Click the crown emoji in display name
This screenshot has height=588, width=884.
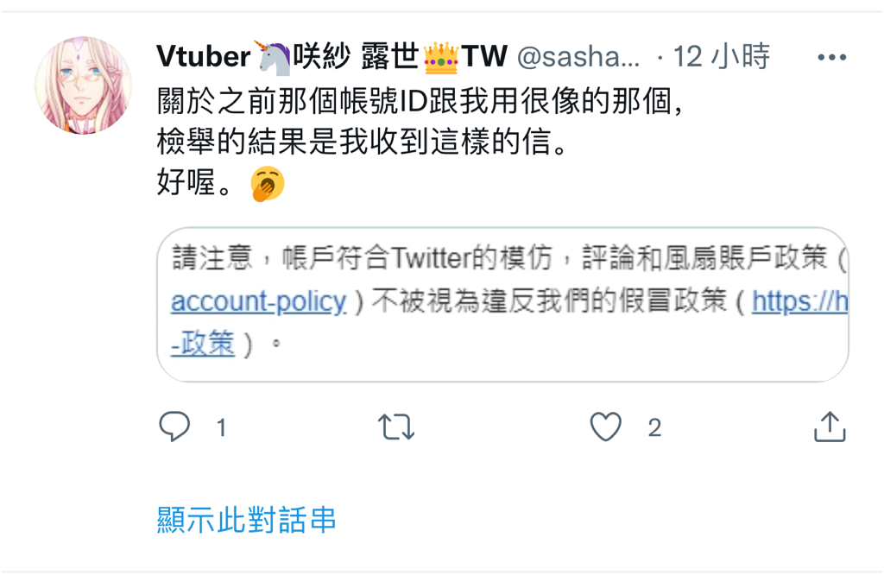coord(440,58)
